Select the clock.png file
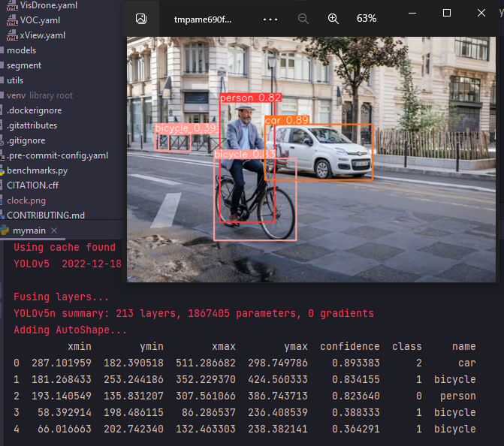The width and height of the screenshot is (504, 446). [x=26, y=200]
